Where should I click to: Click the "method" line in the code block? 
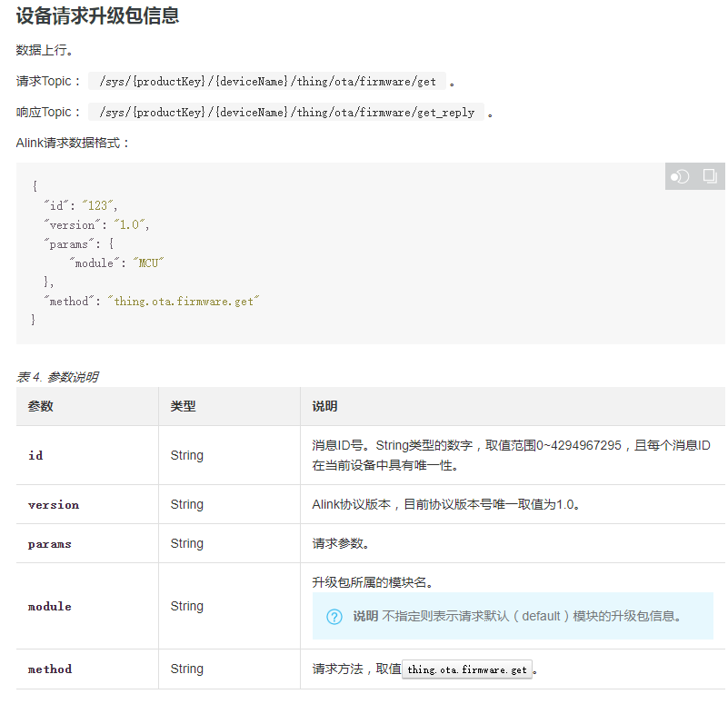click(x=152, y=302)
